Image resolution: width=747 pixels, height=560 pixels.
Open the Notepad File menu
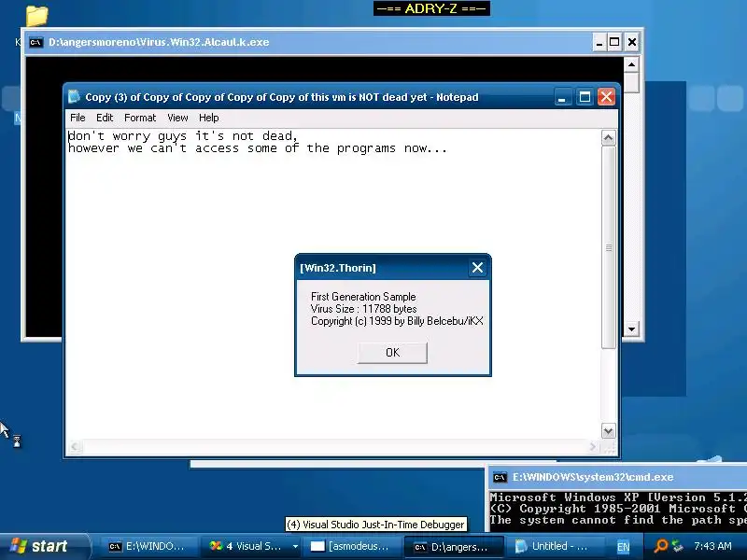78,118
